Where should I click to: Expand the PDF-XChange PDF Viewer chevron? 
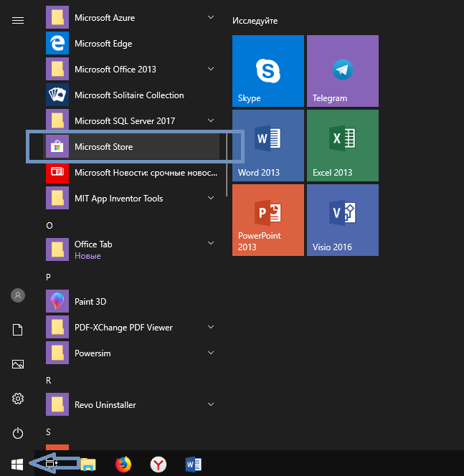pos(211,327)
